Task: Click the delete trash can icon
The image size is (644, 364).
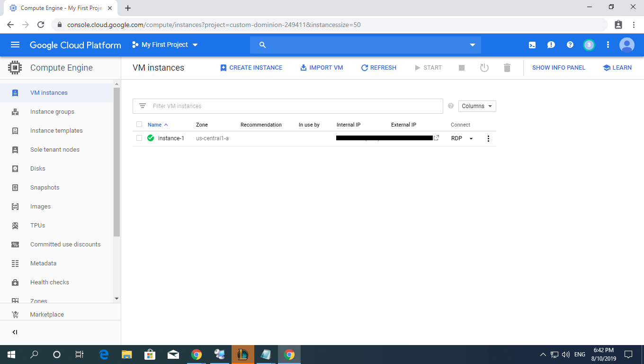Action: click(x=507, y=68)
